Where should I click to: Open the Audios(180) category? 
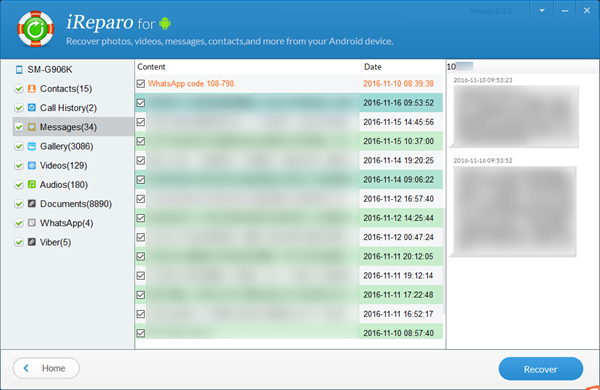(64, 184)
